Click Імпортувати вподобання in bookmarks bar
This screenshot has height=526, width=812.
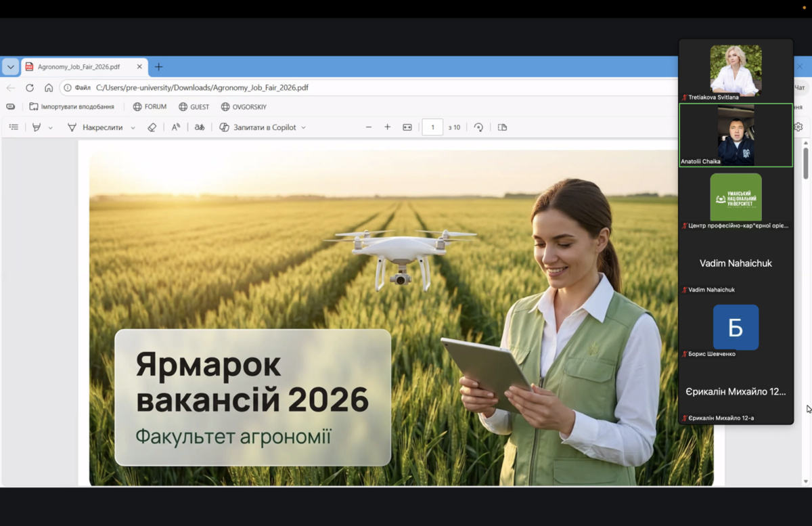[72, 107]
